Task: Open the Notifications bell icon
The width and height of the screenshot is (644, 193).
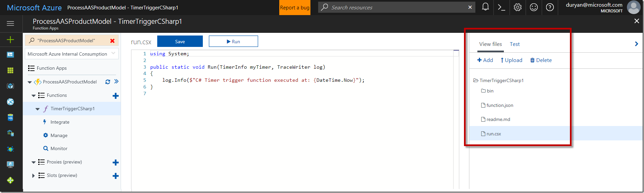Action: (x=485, y=7)
